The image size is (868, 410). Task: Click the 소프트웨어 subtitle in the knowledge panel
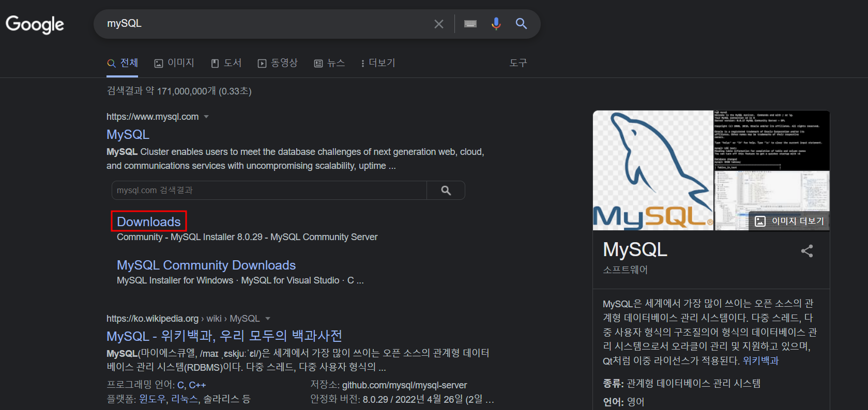coord(625,270)
